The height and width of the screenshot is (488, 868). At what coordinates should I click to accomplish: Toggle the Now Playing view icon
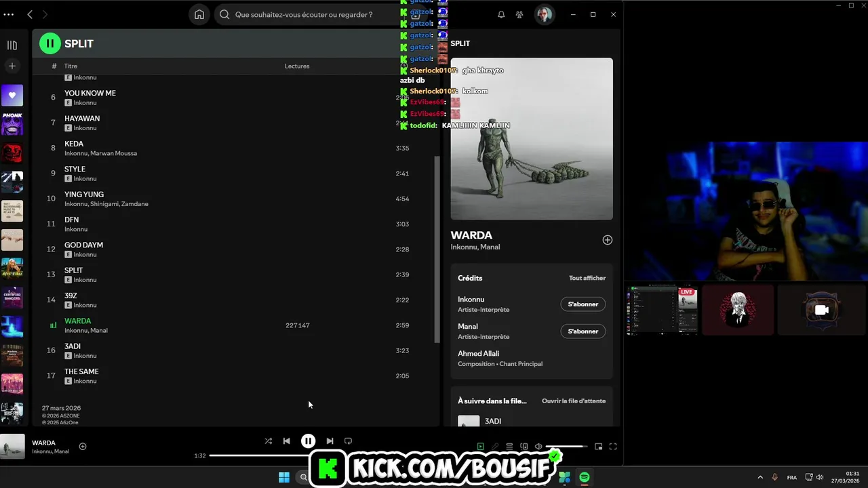click(480, 447)
